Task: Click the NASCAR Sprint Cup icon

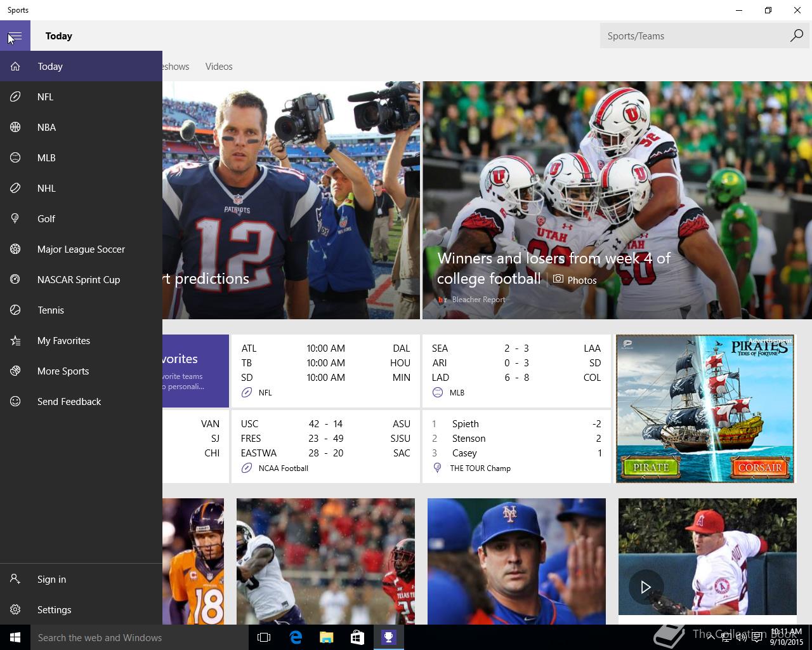Action: tap(15, 279)
